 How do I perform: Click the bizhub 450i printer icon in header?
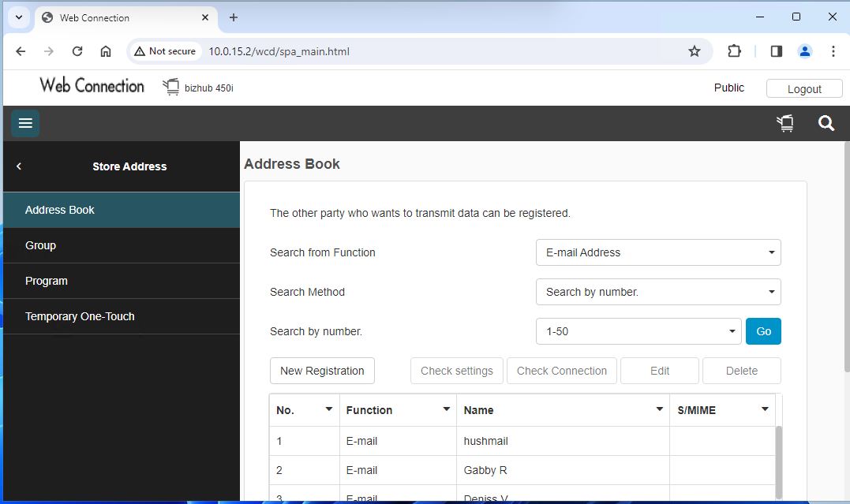coord(170,87)
